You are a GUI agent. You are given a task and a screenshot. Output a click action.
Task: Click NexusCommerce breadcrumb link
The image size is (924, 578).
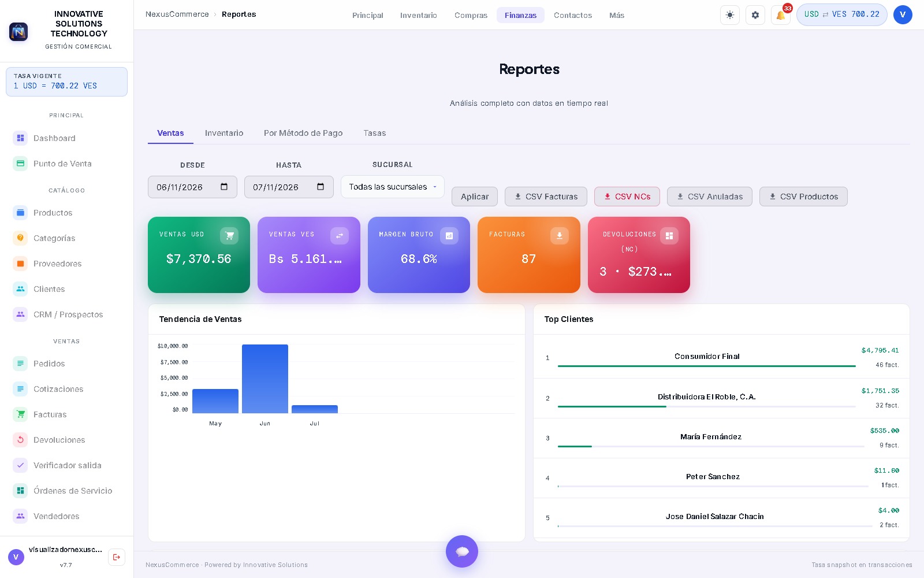point(177,14)
